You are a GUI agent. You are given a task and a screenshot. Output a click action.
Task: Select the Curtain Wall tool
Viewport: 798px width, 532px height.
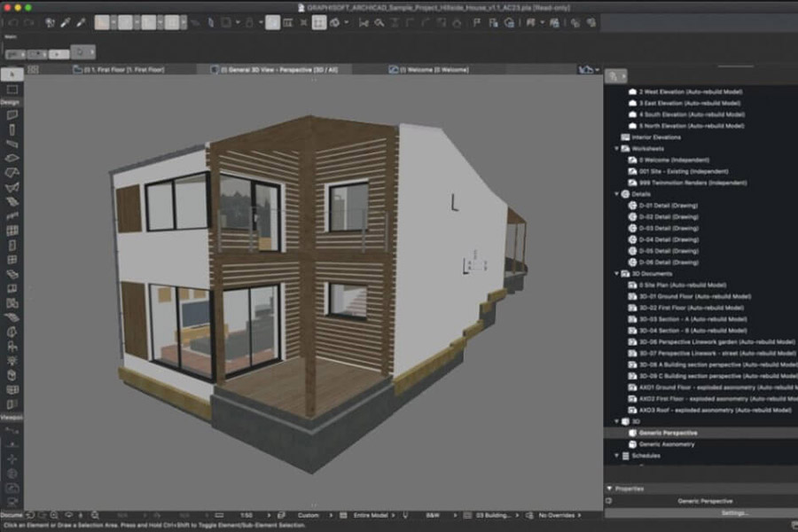point(12,231)
